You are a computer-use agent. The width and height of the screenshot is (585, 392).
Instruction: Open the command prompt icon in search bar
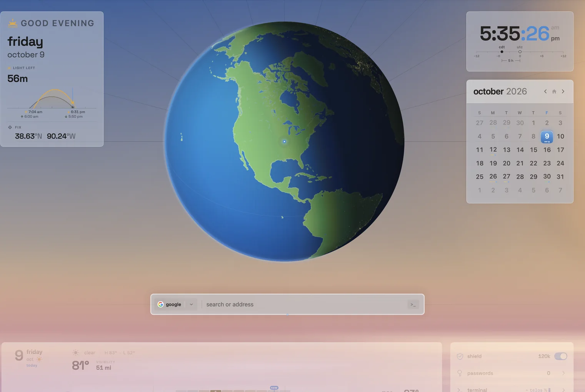(x=413, y=305)
